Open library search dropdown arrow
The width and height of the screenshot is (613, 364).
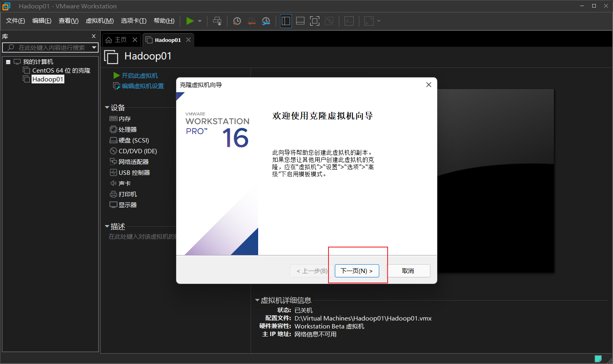pyautogui.click(x=94, y=47)
